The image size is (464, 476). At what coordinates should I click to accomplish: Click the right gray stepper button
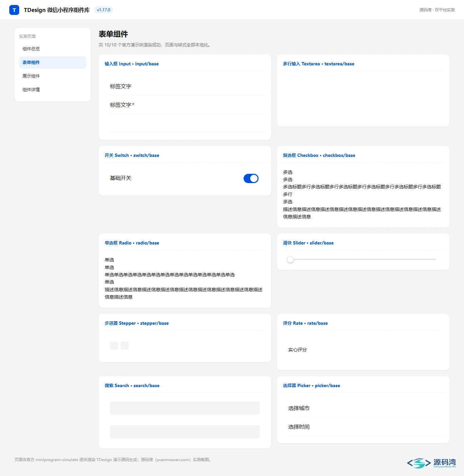coord(125,346)
